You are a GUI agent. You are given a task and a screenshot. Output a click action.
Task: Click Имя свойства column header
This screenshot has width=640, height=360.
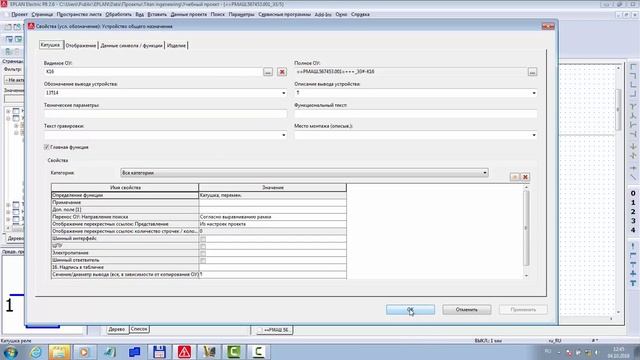click(125, 188)
